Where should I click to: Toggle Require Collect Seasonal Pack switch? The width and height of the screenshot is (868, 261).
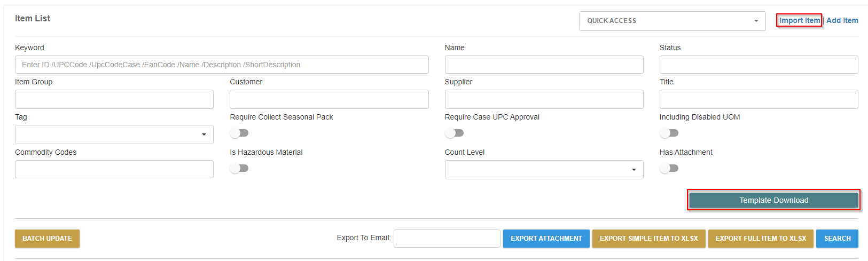(x=239, y=133)
